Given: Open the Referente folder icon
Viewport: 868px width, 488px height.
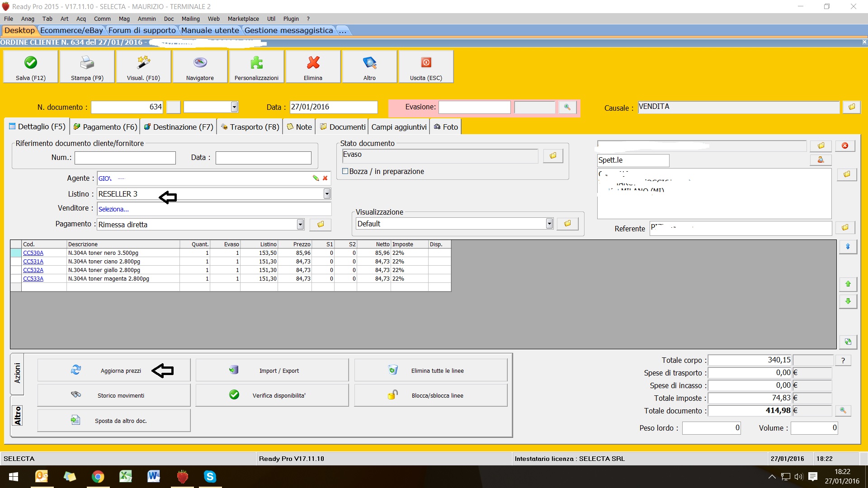Looking at the screenshot, I should coord(845,228).
